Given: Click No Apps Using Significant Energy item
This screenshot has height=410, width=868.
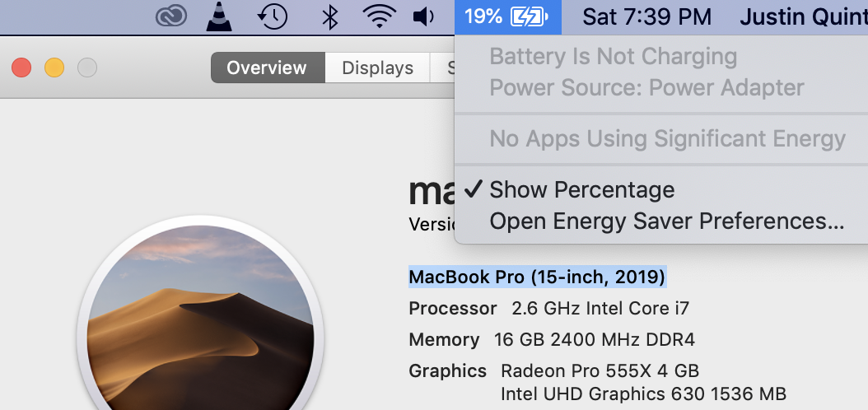Looking at the screenshot, I should coord(667,139).
